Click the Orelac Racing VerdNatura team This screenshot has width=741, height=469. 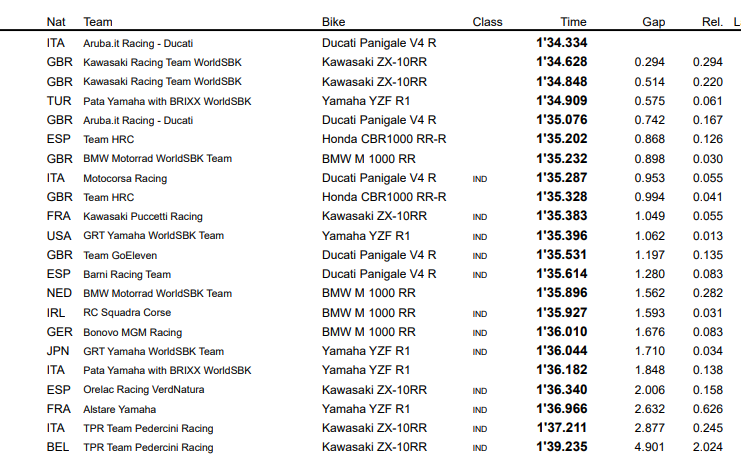pyautogui.click(x=136, y=390)
